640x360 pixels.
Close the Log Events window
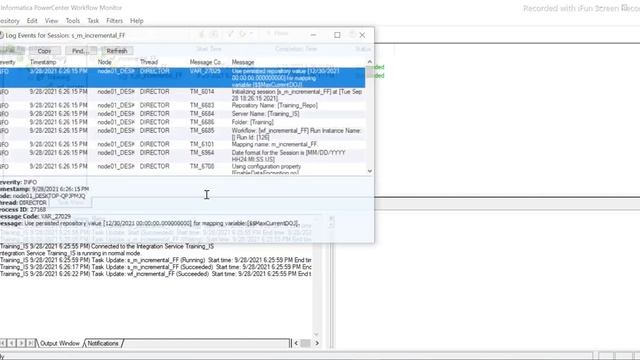point(362,35)
